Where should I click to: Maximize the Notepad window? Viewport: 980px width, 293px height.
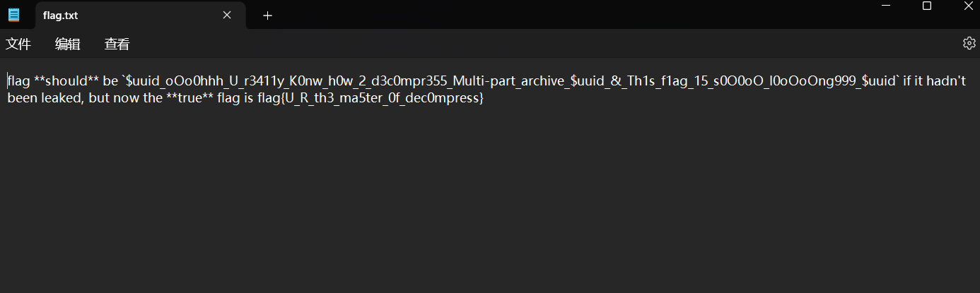pos(927,6)
